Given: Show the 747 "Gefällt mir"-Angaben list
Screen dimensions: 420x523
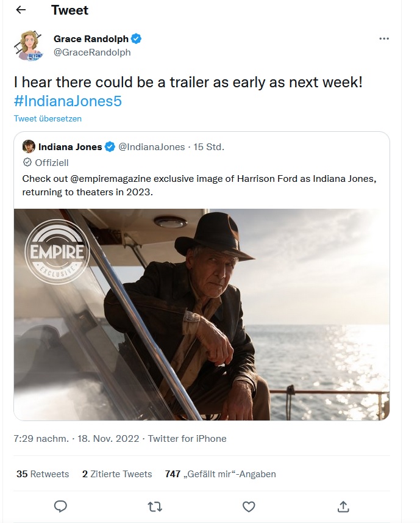Looking at the screenshot, I should (220, 474).
